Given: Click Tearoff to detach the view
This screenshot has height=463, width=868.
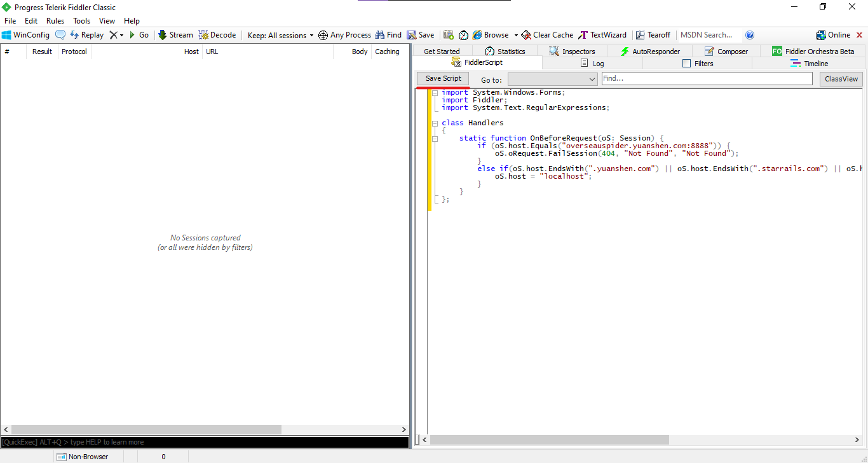Looking at the screenshot, I should pyautogui.click(x=653, y=35).
